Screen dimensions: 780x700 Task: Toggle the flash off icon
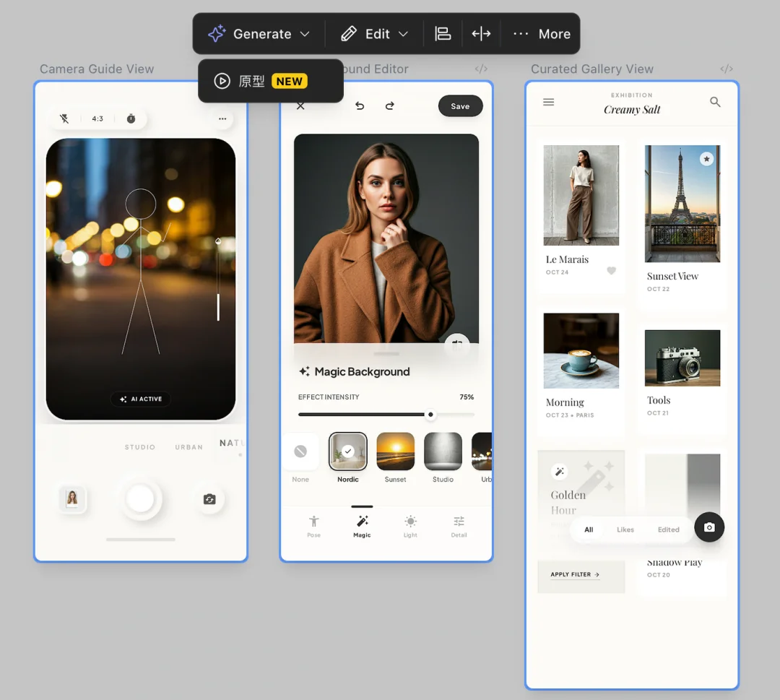point(64,118)
